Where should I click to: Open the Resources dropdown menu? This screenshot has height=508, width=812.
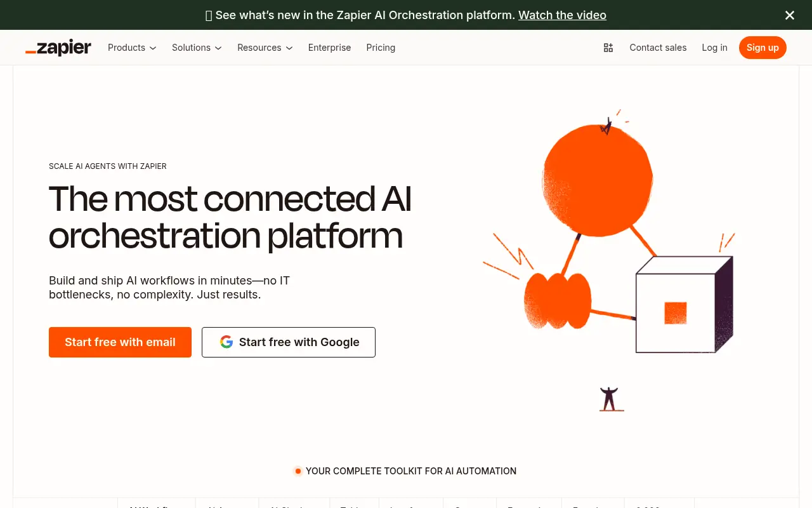(x=264, y=48)
